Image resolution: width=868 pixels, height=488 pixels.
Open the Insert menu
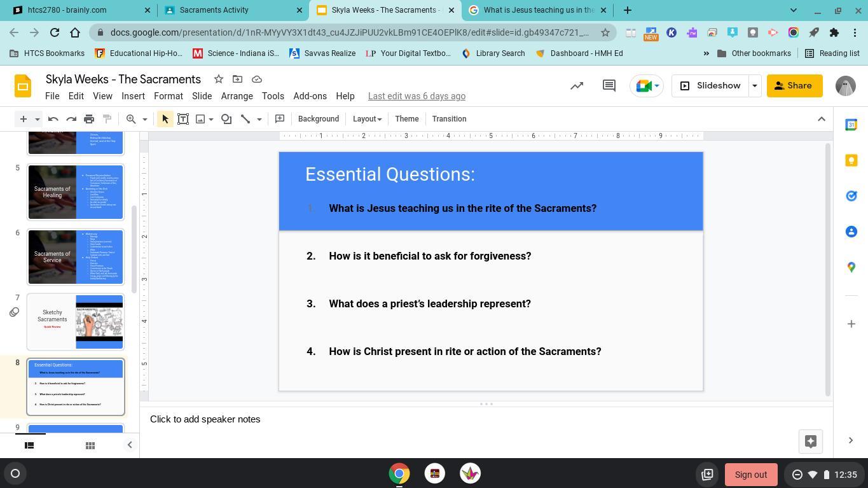(x=133, y=96)
